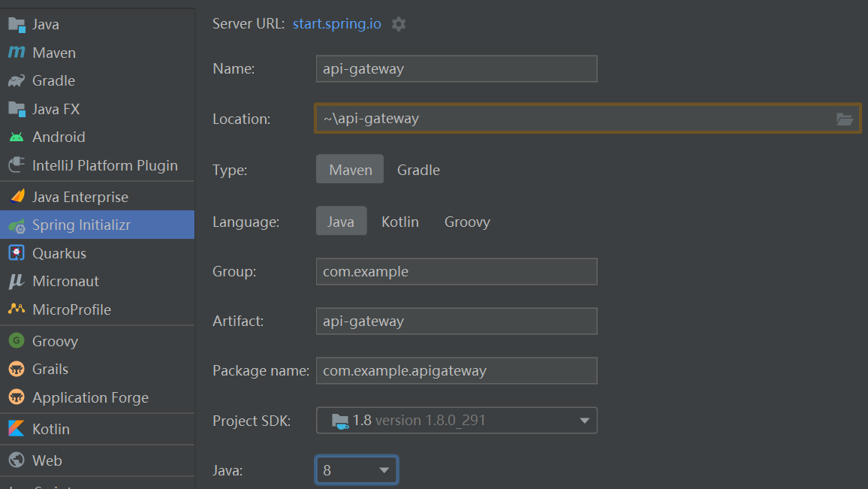Choose Java as the language
The width and height of the screenshot is (868, 489).
point(341,222)
